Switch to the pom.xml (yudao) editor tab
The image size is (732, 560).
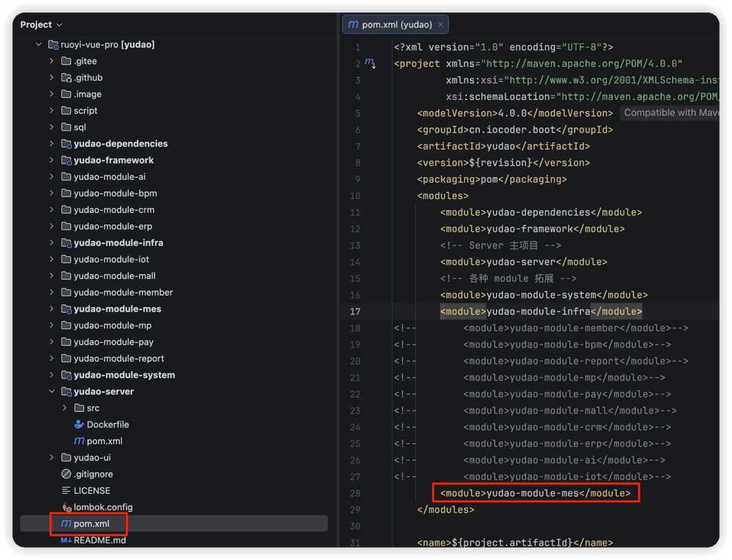[390, 24]
